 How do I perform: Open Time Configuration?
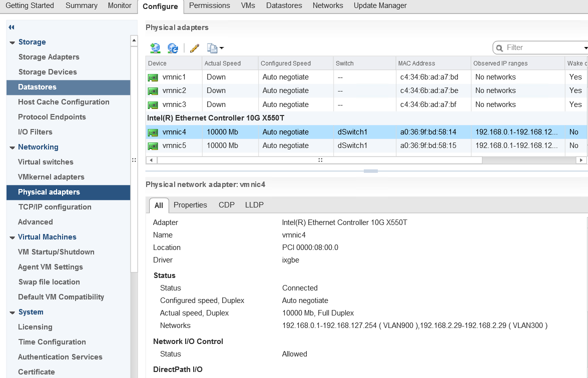coord(52,341)
